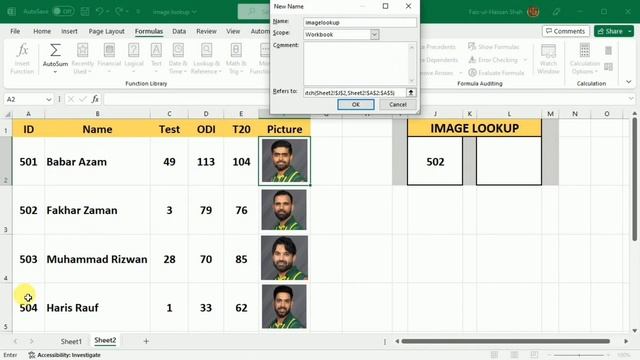Click the IMAGE LOOKUP header cell
Screen dimensions: 640x360
(474, 128)
